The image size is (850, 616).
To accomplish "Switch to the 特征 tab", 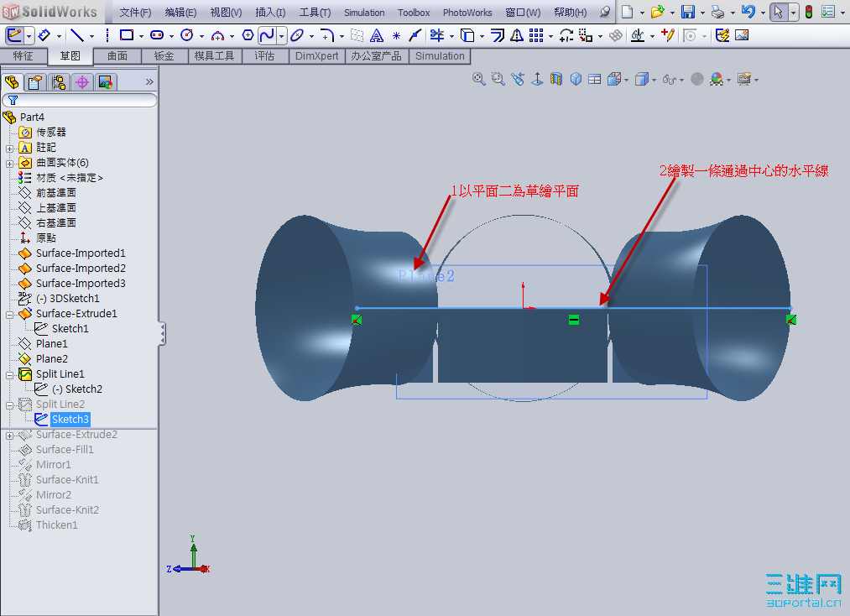I will click(23, 56).
